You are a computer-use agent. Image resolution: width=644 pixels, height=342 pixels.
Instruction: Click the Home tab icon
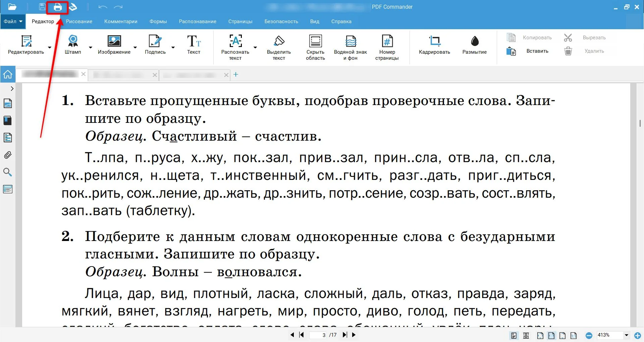(8, 75)
